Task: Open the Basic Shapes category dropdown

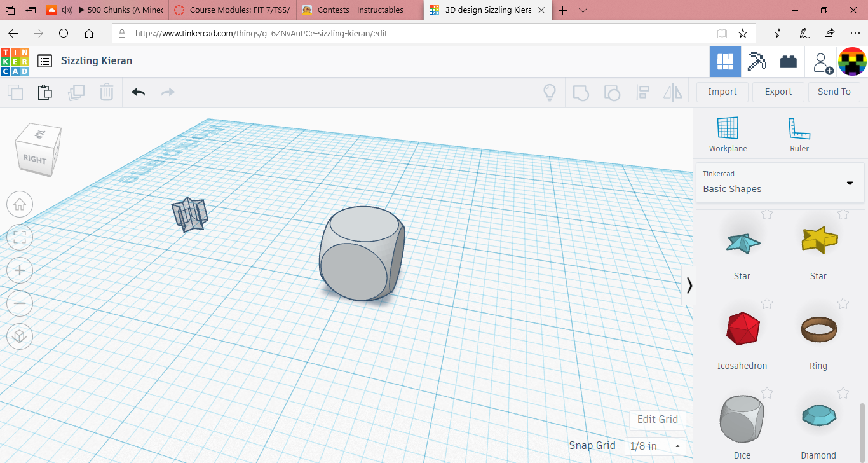Action: coord(780,183)
